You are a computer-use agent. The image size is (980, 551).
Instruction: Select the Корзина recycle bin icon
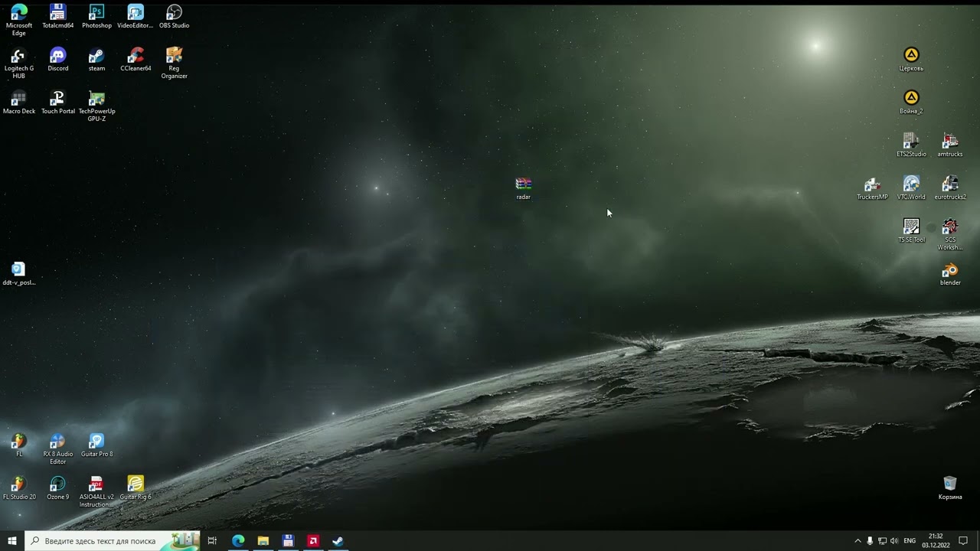click(950, 488)
